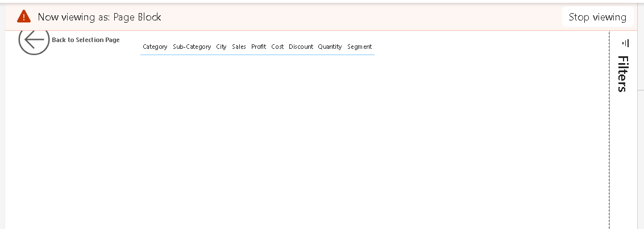Screen dimensions: 644x229
Task: Select the Category column header
Action: coord(155,47)
